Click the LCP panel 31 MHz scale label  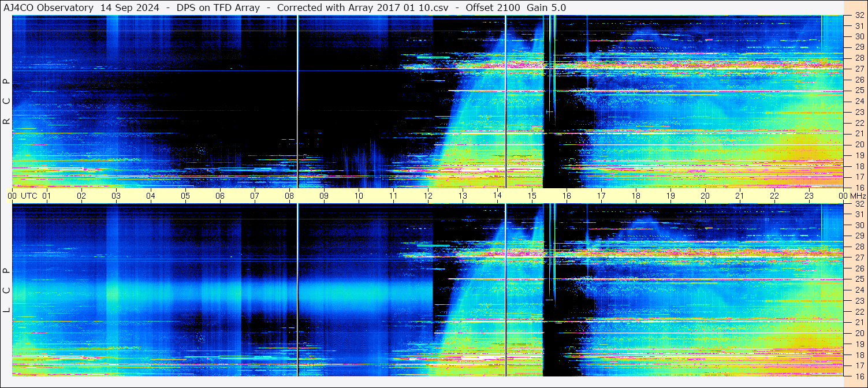[859, 214]
